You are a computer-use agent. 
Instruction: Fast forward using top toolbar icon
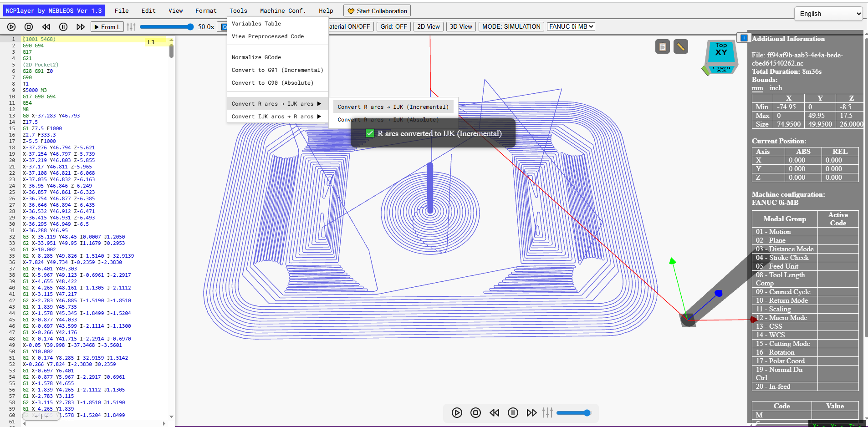tap(81, 27)
